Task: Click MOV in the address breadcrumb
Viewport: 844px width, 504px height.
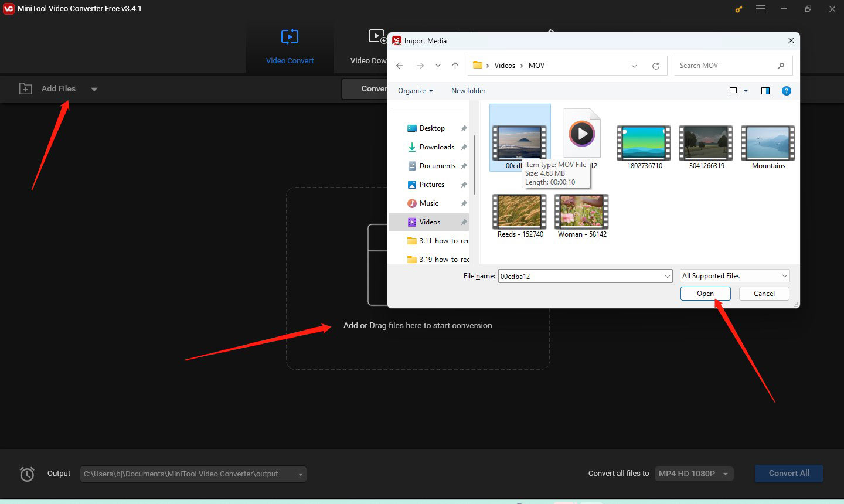Action: pos(536,66)
